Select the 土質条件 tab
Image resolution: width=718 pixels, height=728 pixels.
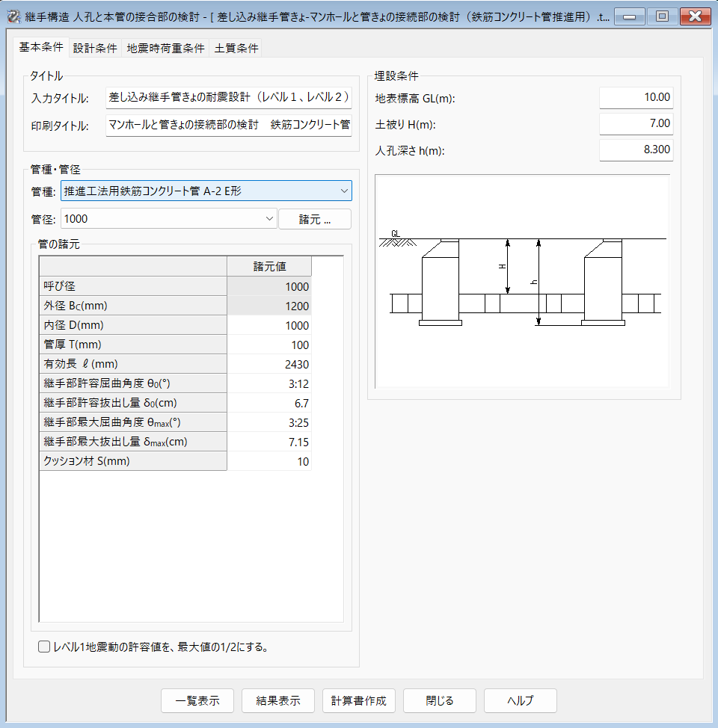(x=236, y=49)
